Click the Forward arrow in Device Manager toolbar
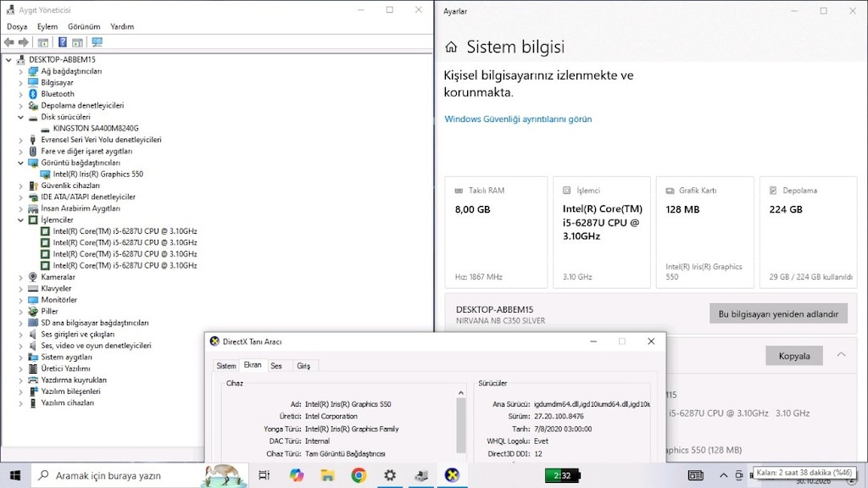Screen dimensions: 868x488 pyautogui.click(x=23, y=42)
